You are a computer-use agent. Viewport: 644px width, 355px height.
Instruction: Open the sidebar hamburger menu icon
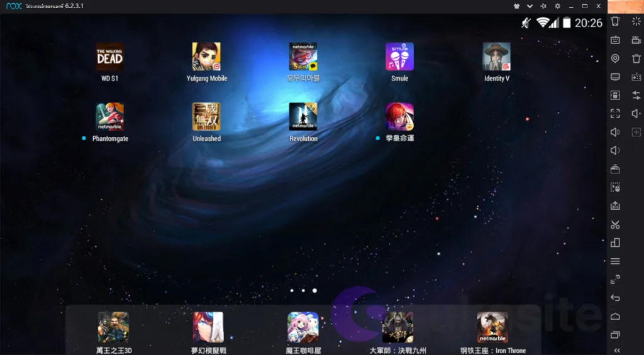(615, 261)
